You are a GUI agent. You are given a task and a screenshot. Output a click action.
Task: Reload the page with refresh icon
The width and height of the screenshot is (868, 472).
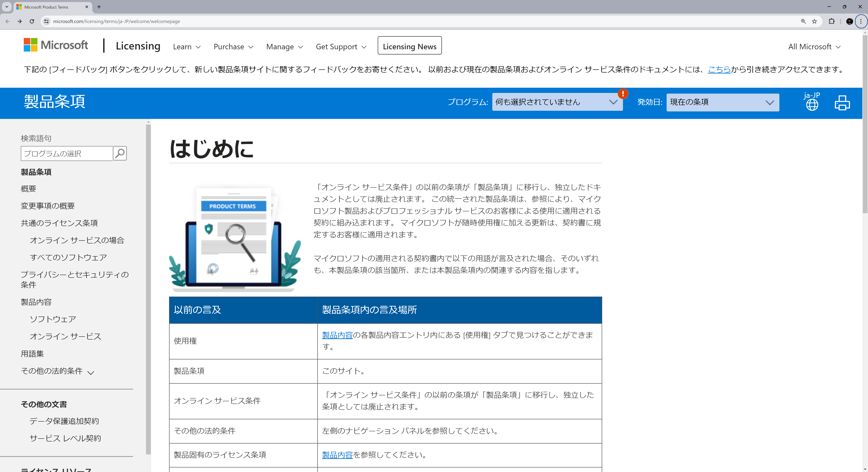pos(32,21)
